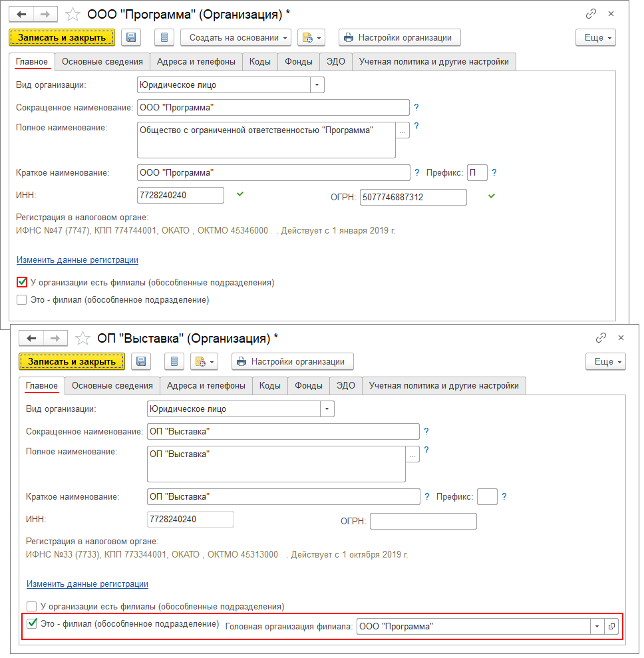
Task: Show help for Краткое наименование ООО "Программа"
Action: (x=416, y=172)
